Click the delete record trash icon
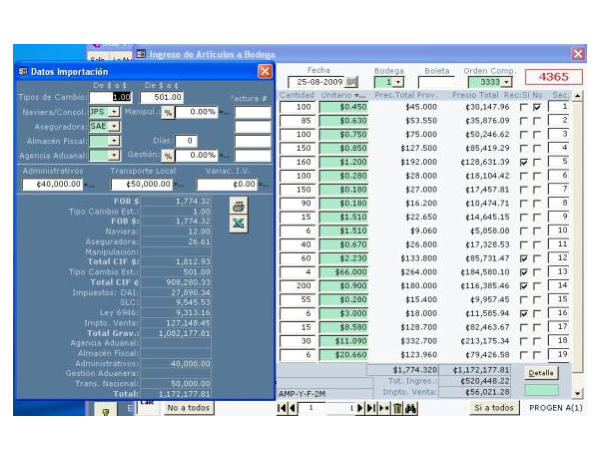 pyautogui.click(x=396, y=409)
